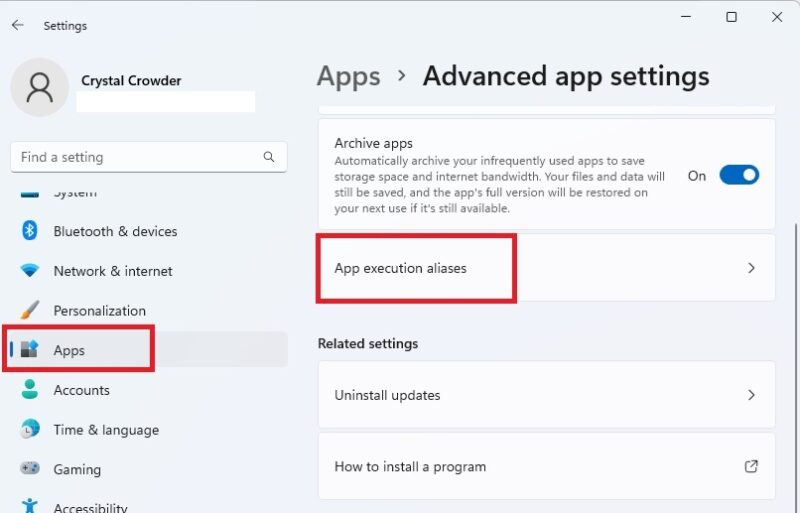This screenshot has width=800, height=513.
Task: Open the Personalization settings section
Action: tap(99, 310)
